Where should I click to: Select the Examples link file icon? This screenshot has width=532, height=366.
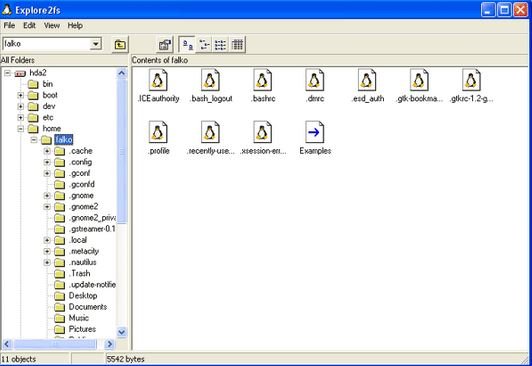click(x=315, y=132)
